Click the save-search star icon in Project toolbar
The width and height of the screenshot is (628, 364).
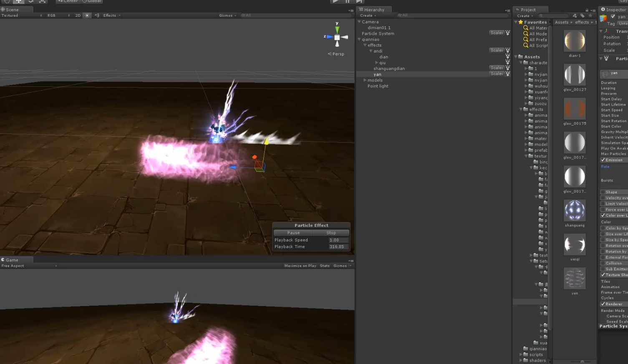pos(590,15)
